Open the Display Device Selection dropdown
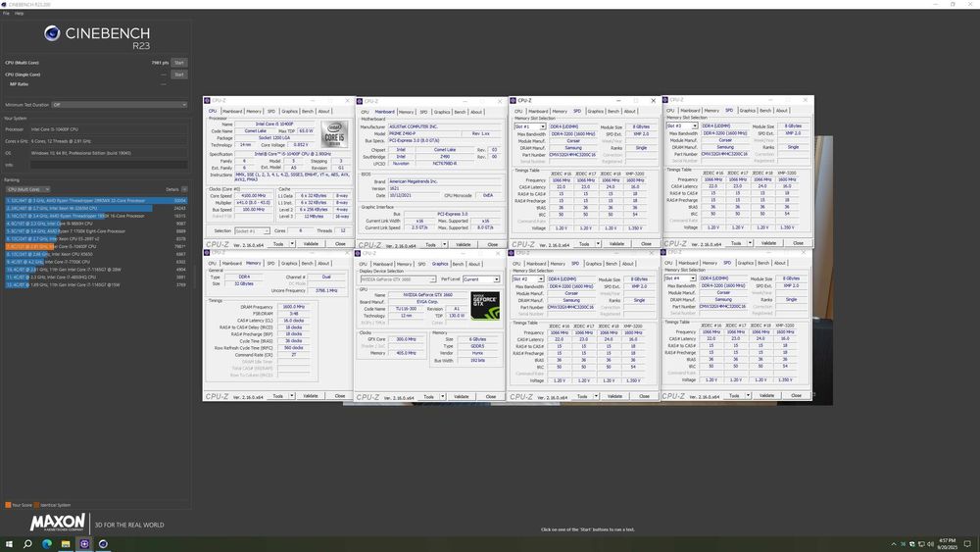This screenshot has height=552, width=980. (398, 279)
